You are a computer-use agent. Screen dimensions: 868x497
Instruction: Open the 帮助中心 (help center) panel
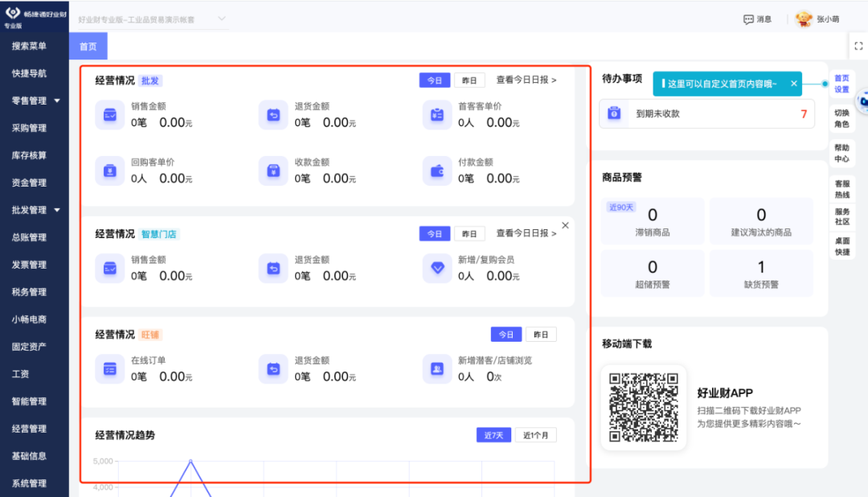(x=841, y=153)
